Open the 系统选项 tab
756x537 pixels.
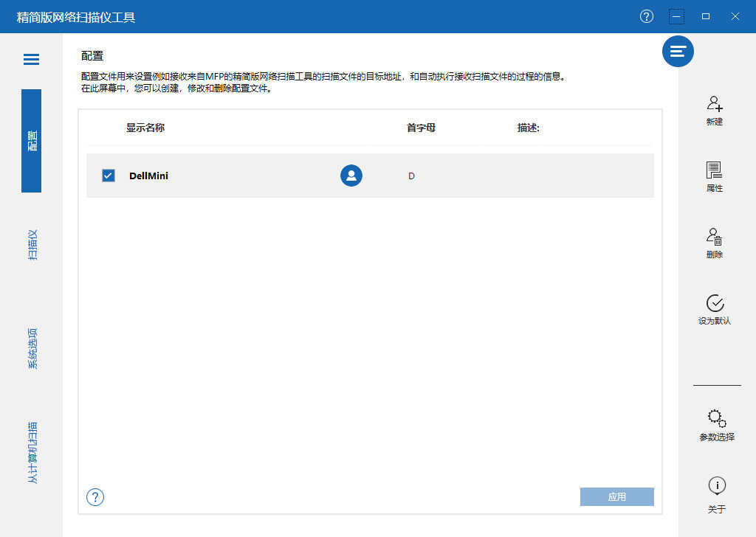coord(32,349)
